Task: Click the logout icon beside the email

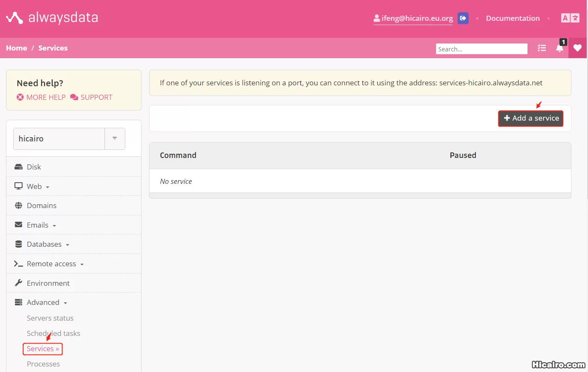Action: (463, 18)
